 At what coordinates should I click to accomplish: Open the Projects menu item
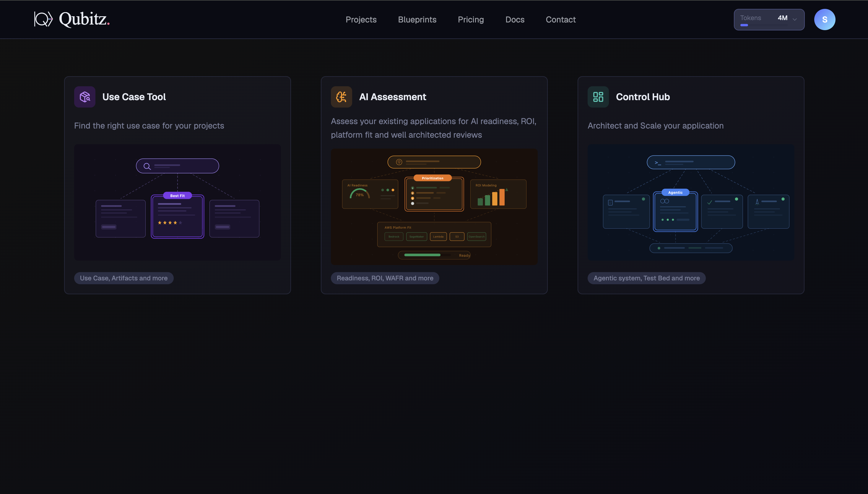tap(361, 20)
